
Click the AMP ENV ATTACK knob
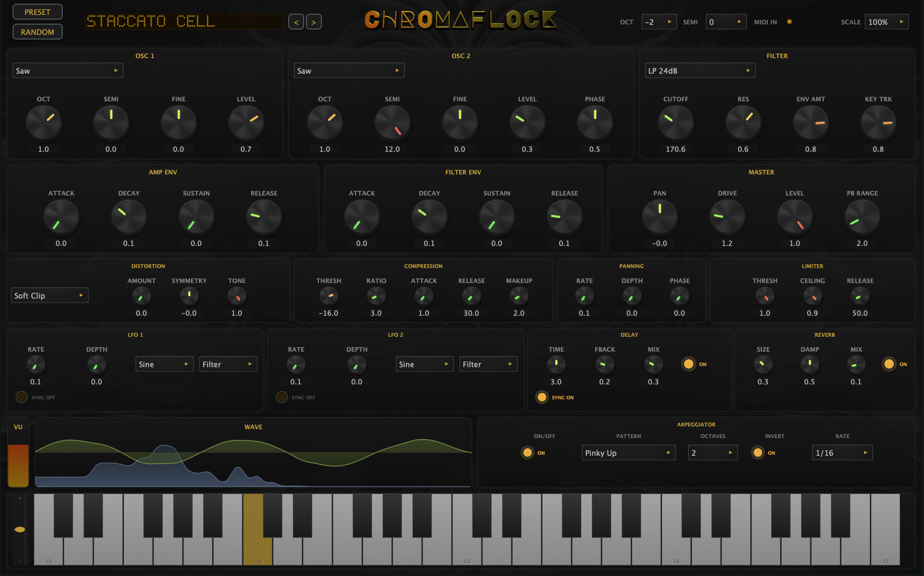click(x=61, y=217)
